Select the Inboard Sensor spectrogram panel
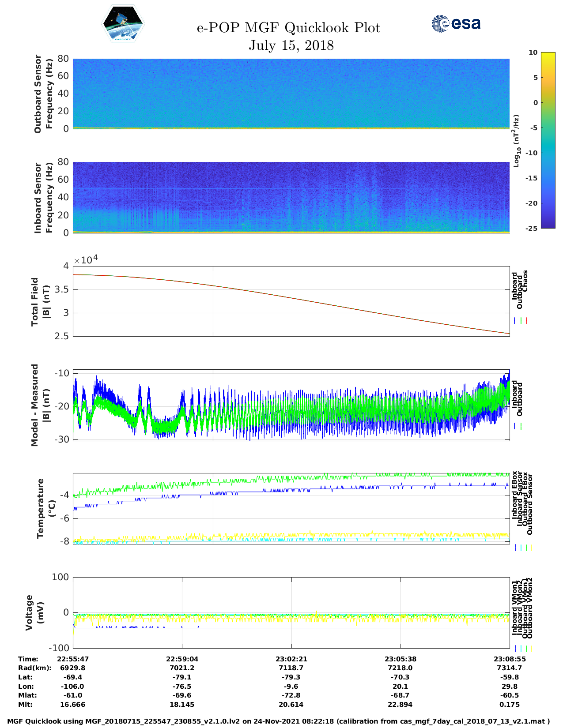 [x=291, y=197]
